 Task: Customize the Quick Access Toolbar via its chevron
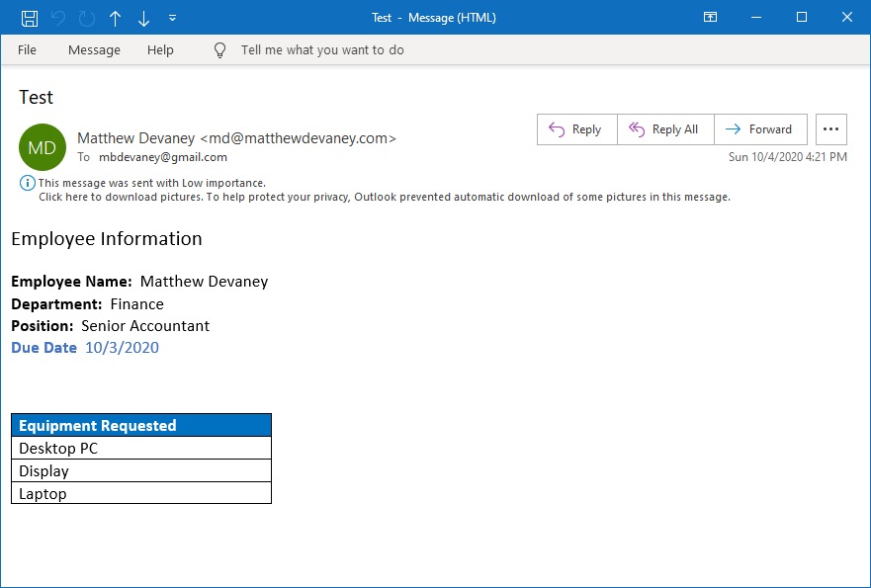pos(170,17)
